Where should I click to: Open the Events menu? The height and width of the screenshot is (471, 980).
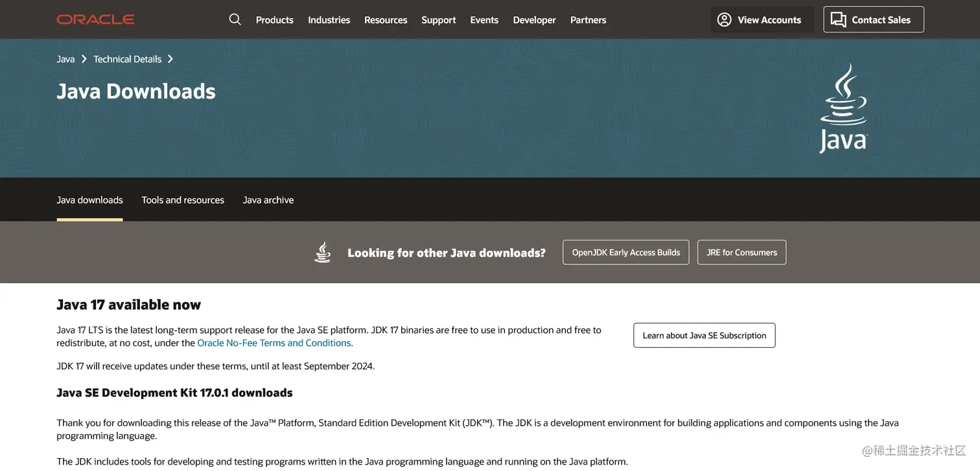[x=484, y=20]
